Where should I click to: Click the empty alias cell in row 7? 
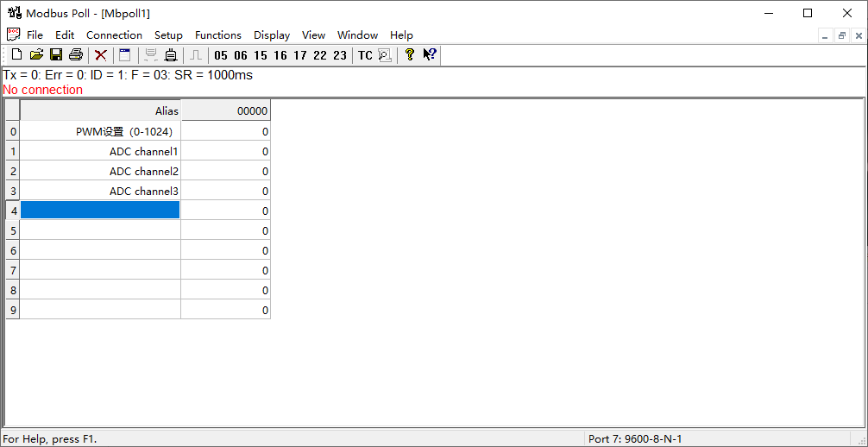tap(100, 270)
